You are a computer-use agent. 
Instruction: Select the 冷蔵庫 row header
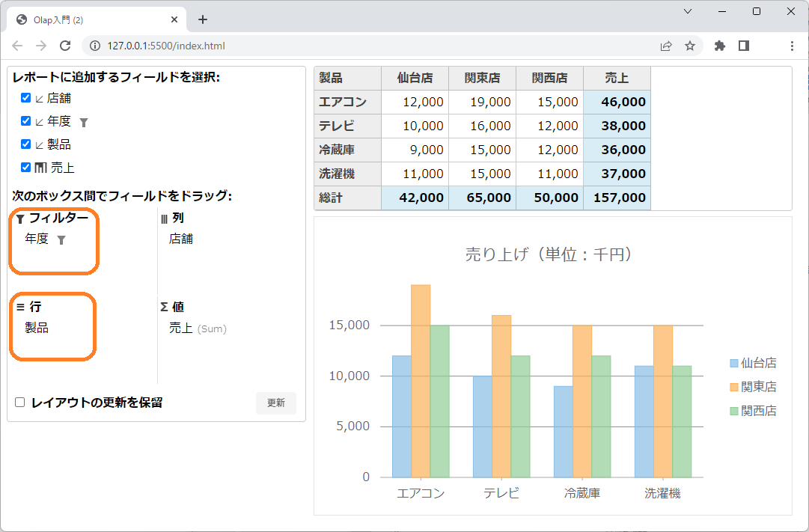348,150
